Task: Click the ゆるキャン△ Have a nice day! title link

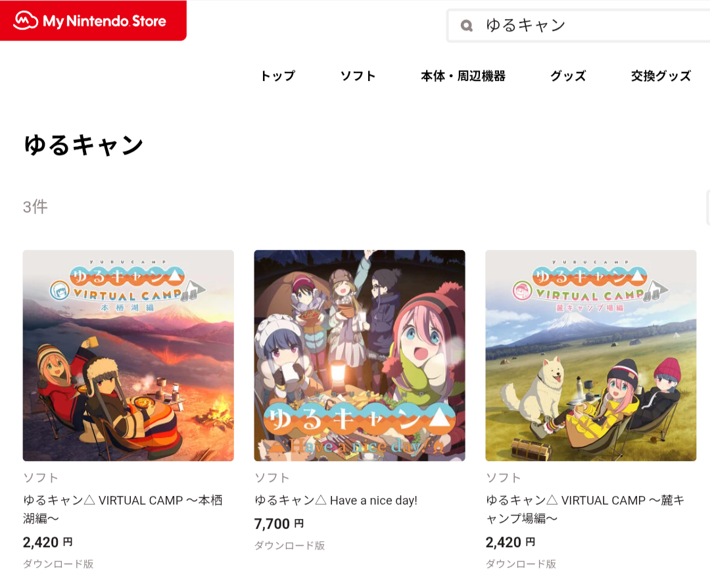Action: 335,501
